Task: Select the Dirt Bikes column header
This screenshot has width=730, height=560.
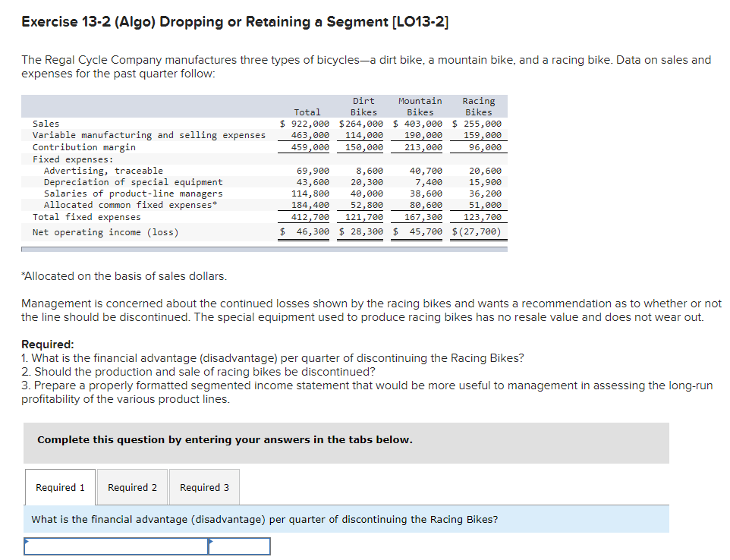Action: click(363, 105)
